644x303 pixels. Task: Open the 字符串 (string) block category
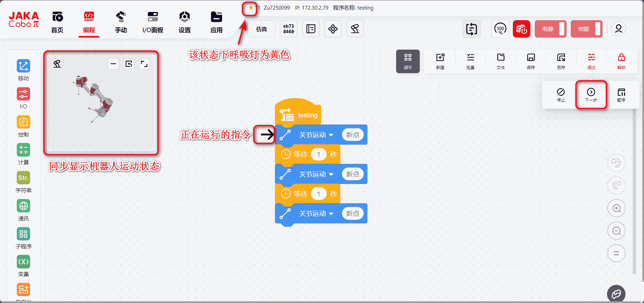[x=23, y=182]
